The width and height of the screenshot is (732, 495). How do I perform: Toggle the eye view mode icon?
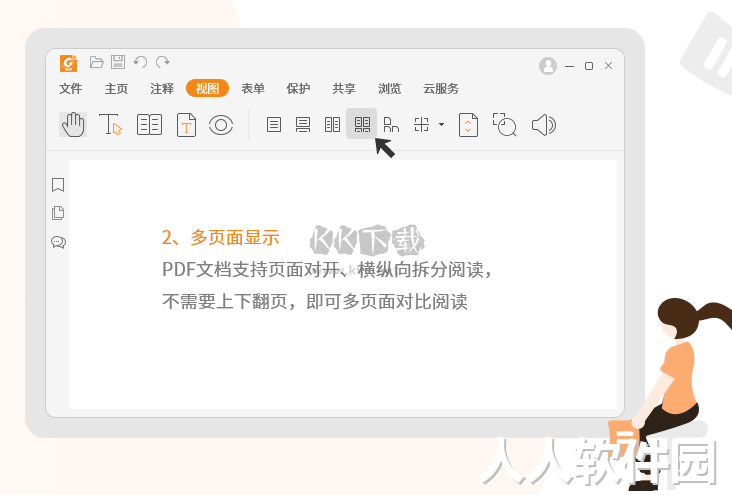point(221,125)
